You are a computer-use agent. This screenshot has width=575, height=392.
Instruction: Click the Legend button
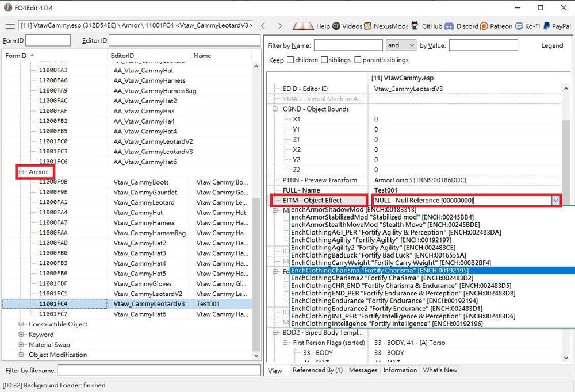[551, 45]
